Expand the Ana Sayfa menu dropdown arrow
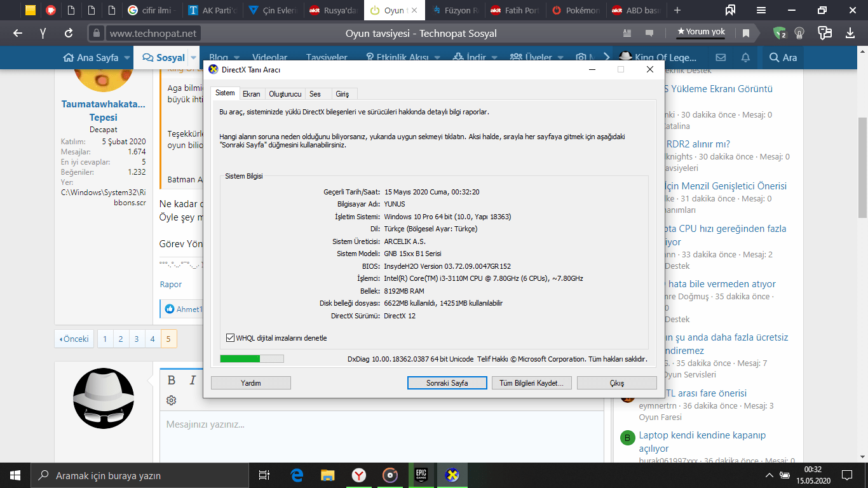 pos(127,58)
